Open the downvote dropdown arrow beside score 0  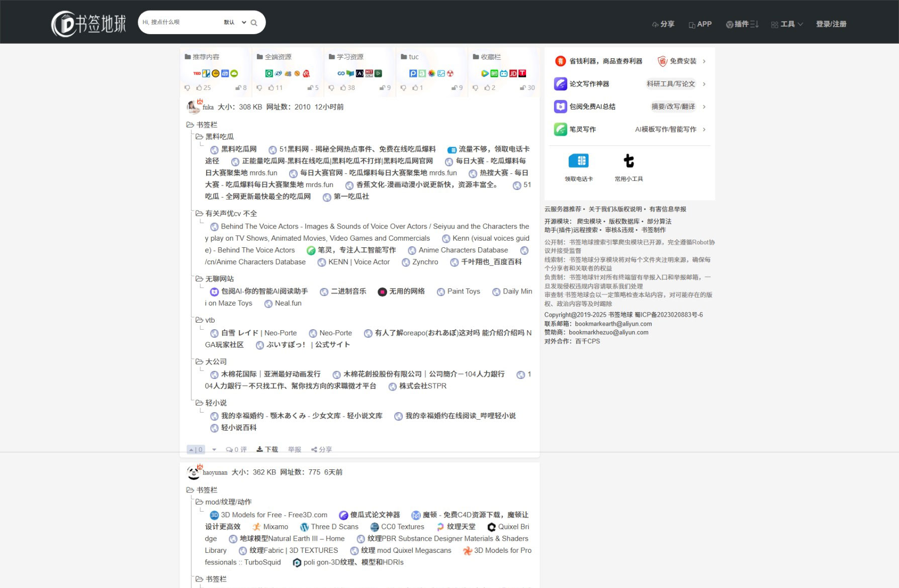[214, 449]
